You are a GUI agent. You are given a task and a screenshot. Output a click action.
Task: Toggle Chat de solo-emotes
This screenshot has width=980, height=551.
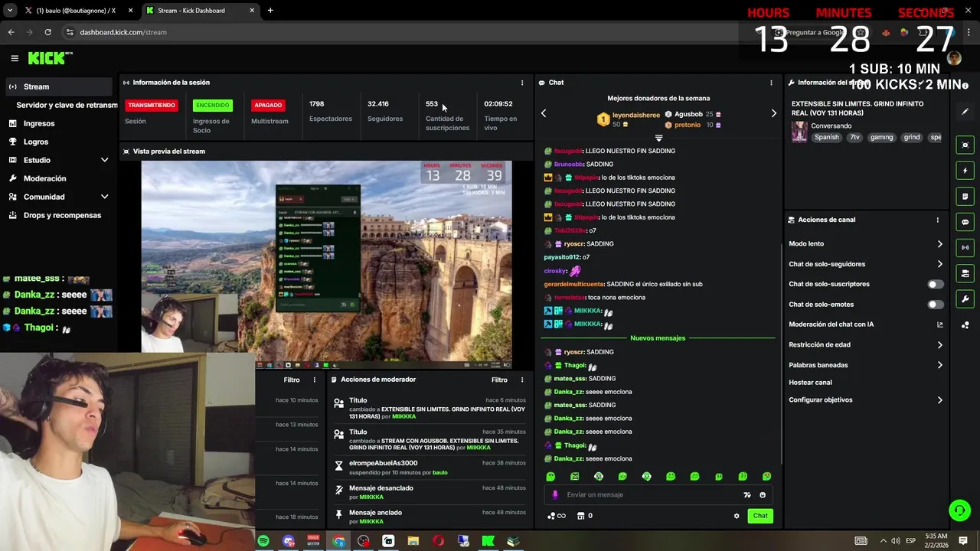(936, 304)
